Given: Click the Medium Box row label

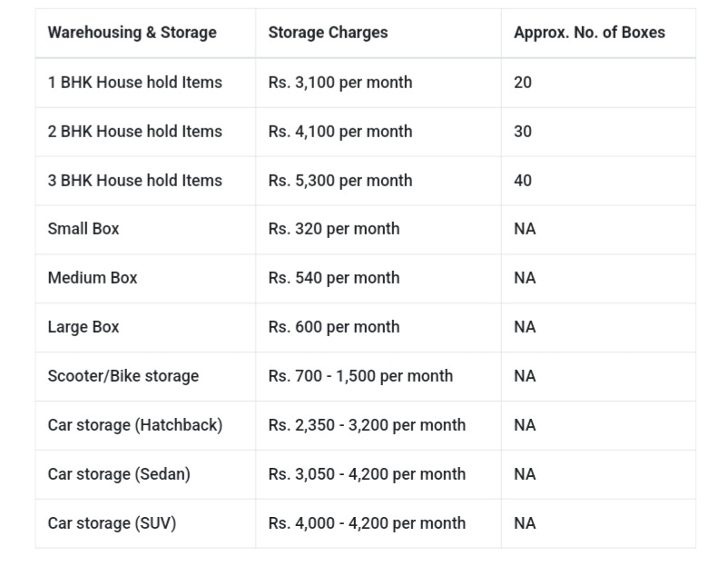Looking at the screenshot, I should coord(93,278).
